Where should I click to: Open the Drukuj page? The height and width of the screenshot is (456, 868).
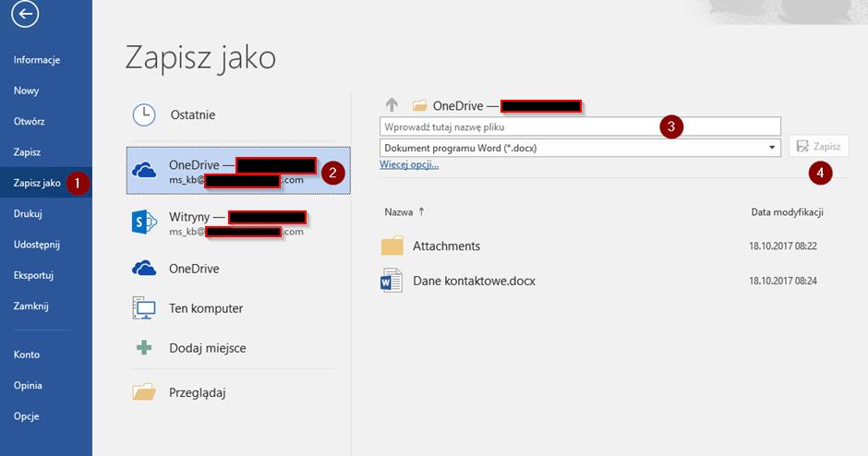coord(28,213)
